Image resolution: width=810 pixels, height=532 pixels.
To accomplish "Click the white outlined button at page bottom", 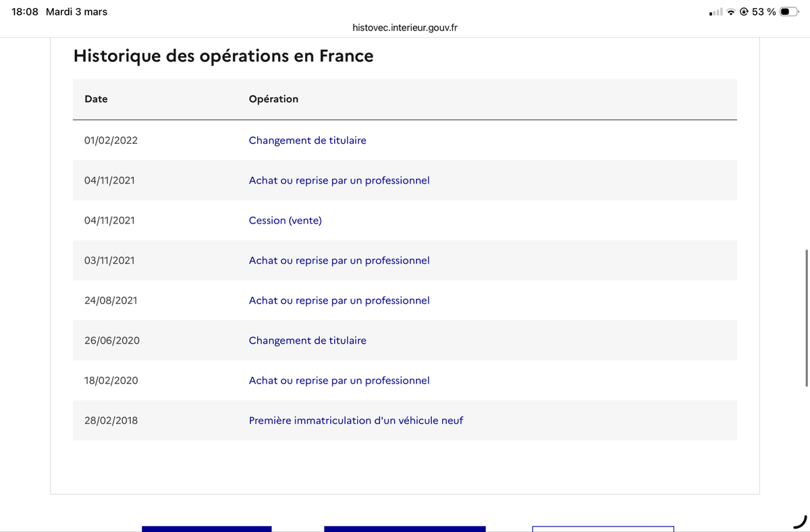I will coord(603,529).
